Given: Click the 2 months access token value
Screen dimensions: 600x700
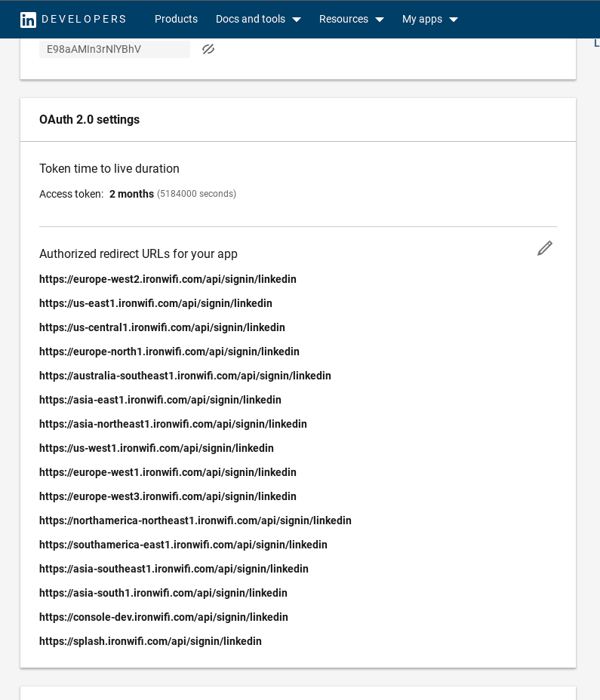Looking at the screenshot, I should pyautogui.click(x=132, y=194).
